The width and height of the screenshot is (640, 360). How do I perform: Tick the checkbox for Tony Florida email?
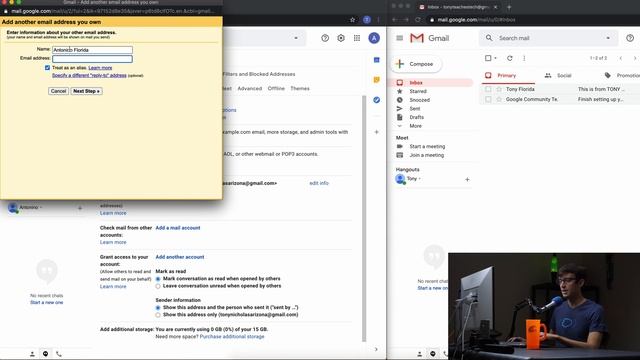click(488, 89)
